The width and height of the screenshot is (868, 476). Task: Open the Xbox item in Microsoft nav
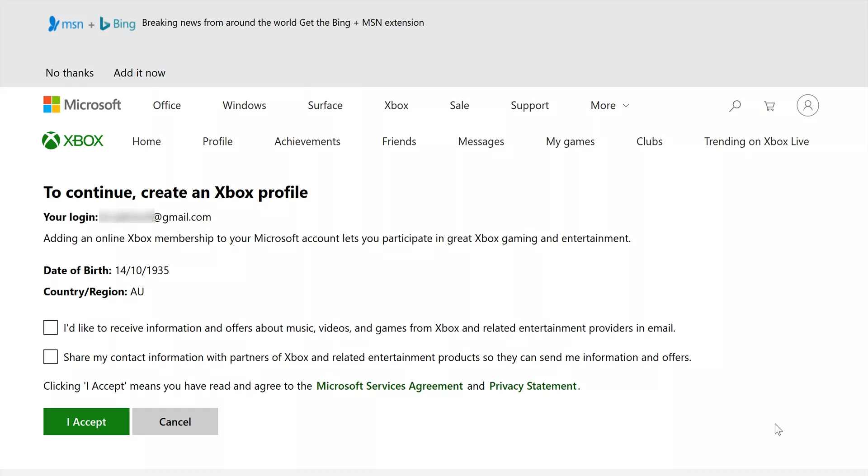(x=396, y=105)
